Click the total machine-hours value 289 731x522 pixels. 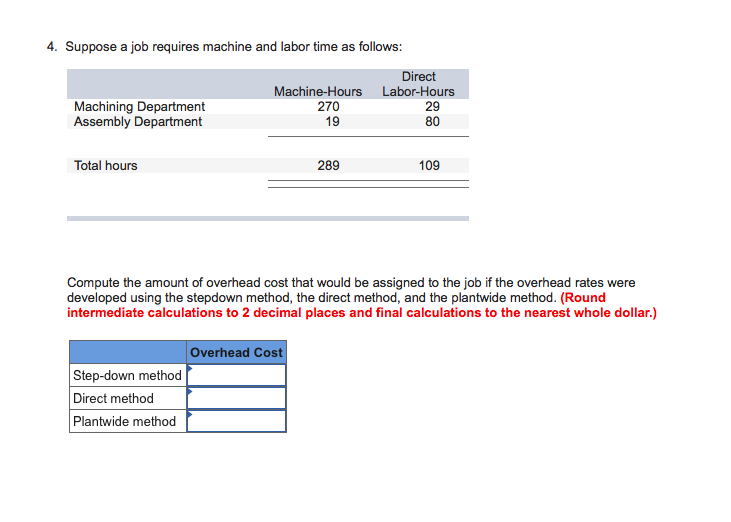328,165
